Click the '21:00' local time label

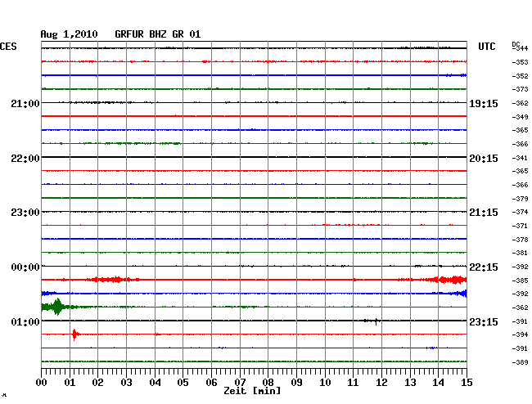(25, 103)
